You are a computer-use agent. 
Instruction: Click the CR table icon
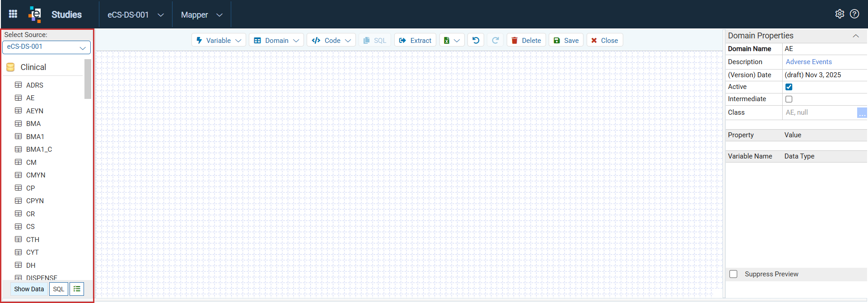tap(19, 214)
